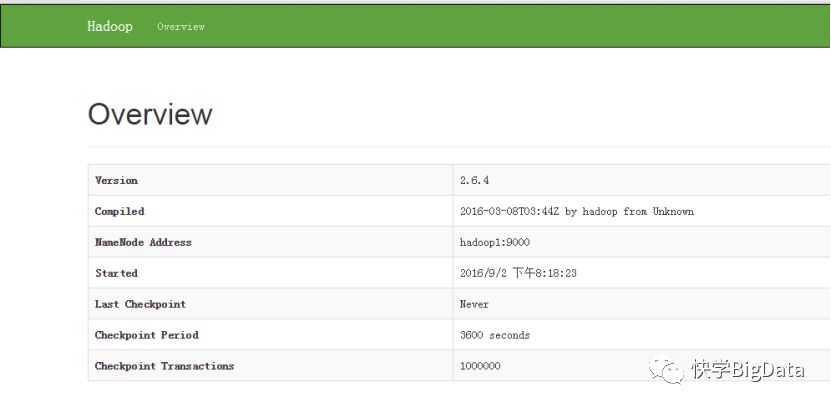Click the hadoop1:9000 address value
The width and height of the screenshot is (831, 408).
494,242
